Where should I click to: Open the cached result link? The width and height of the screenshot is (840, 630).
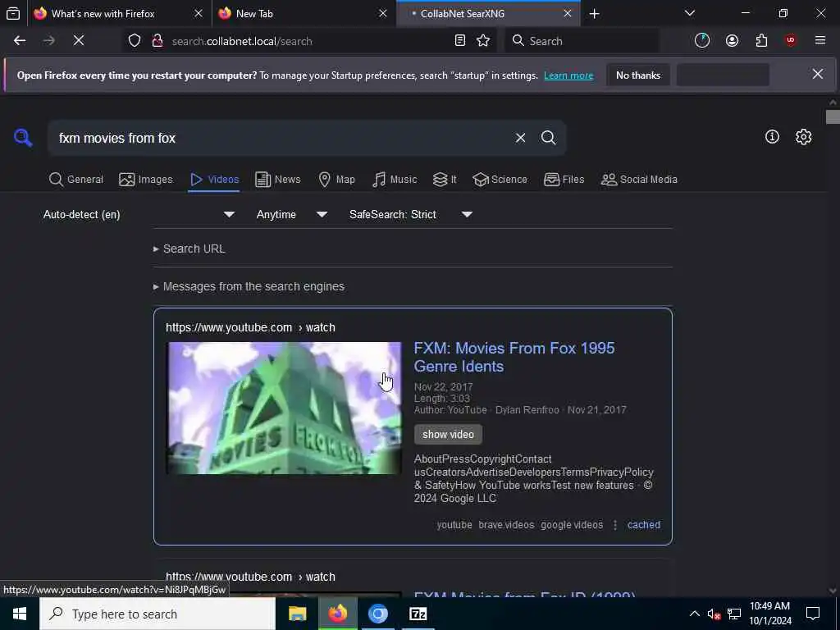pyautogui.click(x=643, y=525)
